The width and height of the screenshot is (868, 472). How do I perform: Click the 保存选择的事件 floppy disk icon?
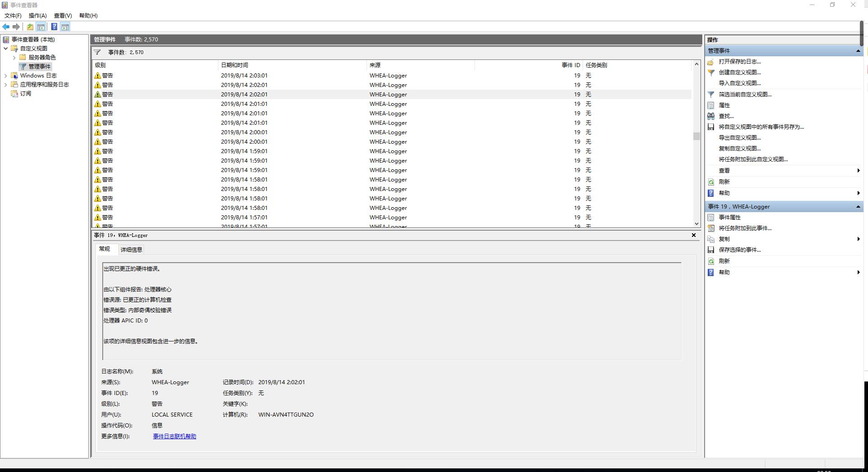point(711,250)
